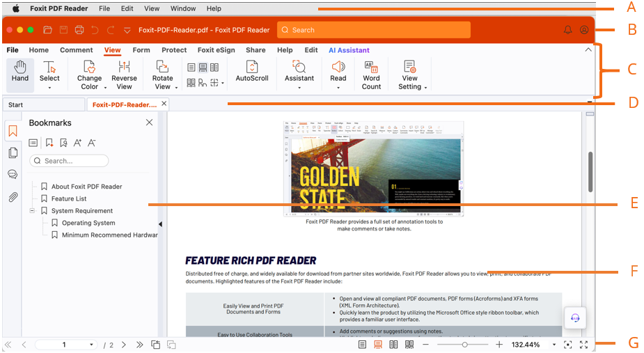
Task: Click the Print icon in title bar
Action: [x=79, y=30]
